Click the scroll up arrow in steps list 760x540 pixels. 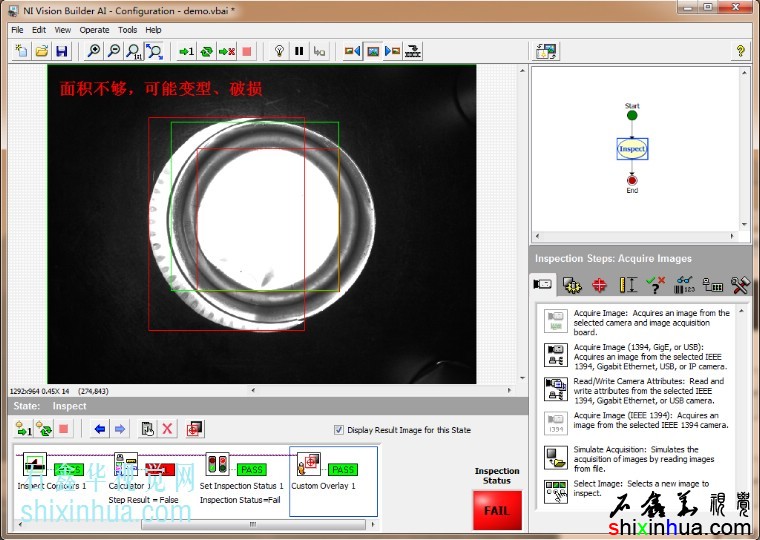point(742,309)
